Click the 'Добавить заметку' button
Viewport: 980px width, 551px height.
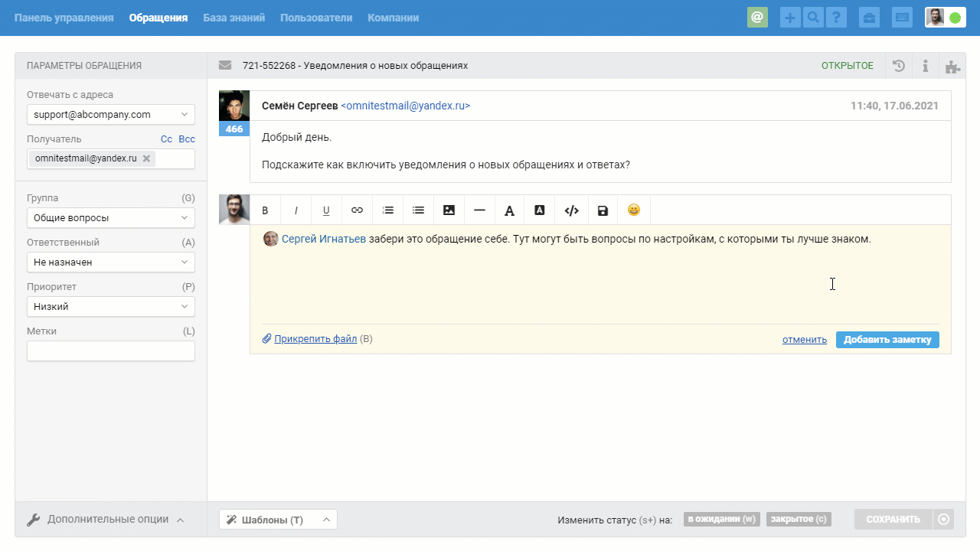click(x=887, y=340)
